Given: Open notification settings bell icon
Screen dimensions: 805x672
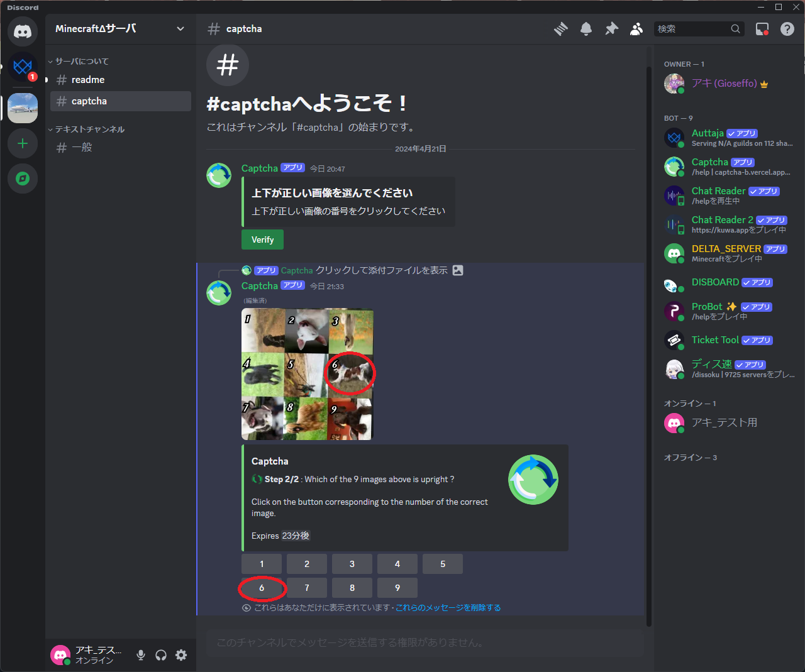Looking at the screenshot, I should coord(586,29).
